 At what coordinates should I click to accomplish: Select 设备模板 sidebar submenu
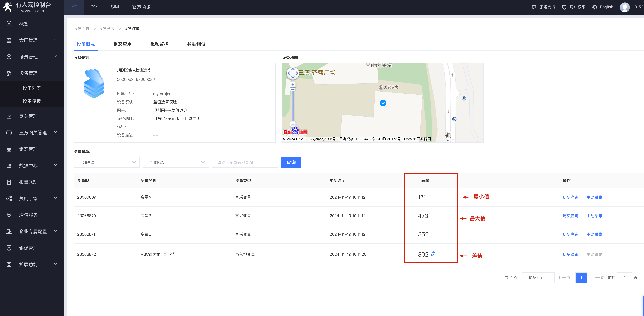tap(32, 101)
